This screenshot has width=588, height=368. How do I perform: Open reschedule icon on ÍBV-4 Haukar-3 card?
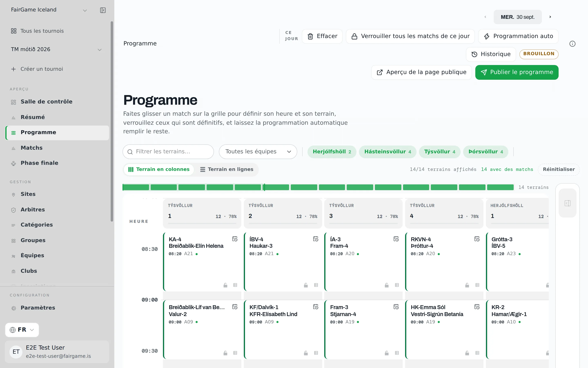(x=315, y=239)
